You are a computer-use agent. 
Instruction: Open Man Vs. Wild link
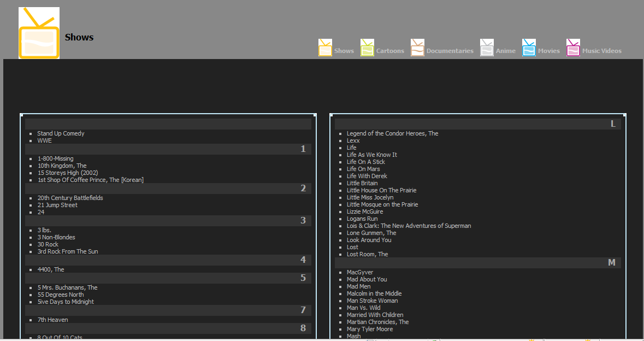[x=363, y=308]
